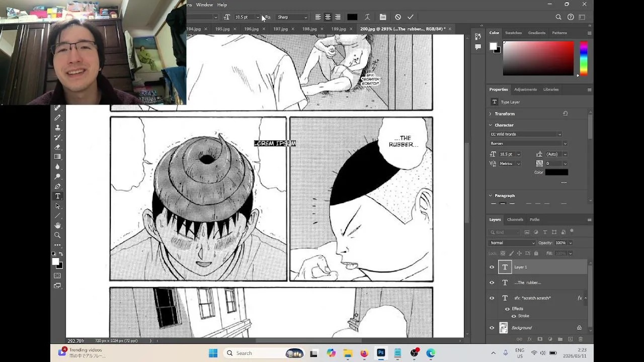Select the Zoom tool

pyautogui.click(x=57, y=235)
